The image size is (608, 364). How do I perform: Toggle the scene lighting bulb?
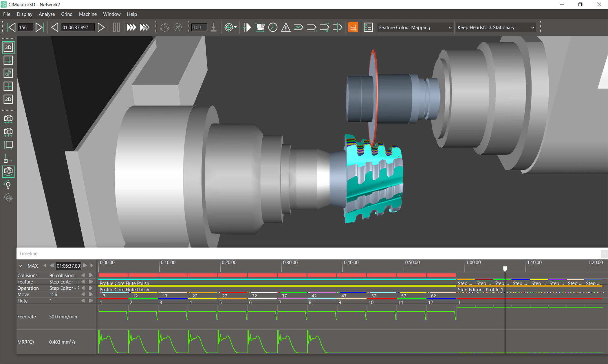8,184
